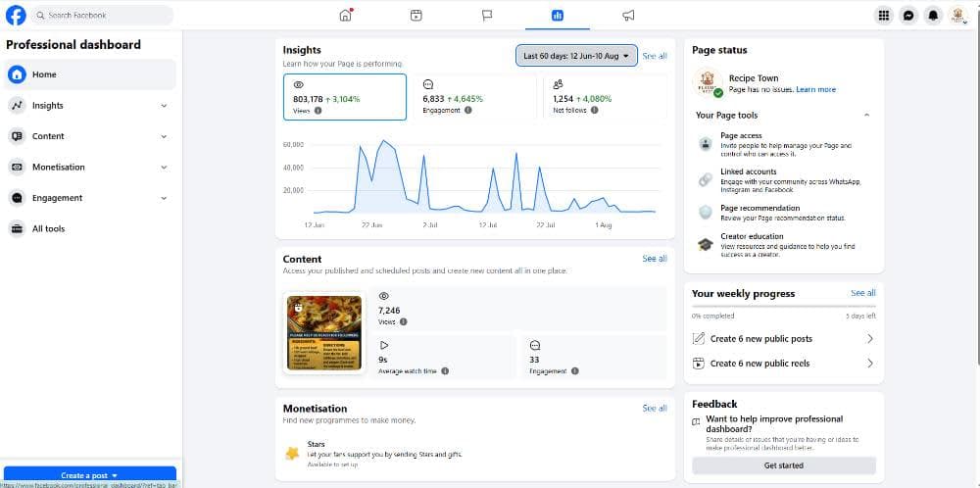Open the apps grid menu icon

[884, 16]
